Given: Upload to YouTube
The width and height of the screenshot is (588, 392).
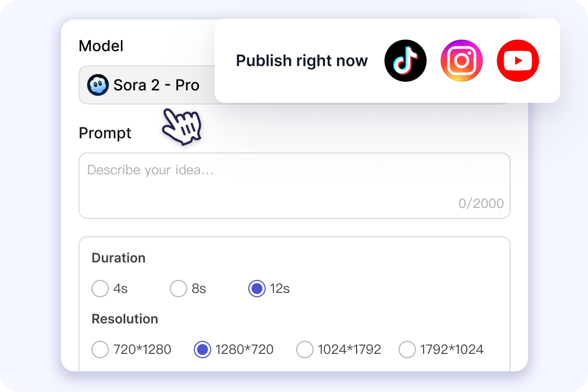Looking at the screenshot, I should point(518,60).
